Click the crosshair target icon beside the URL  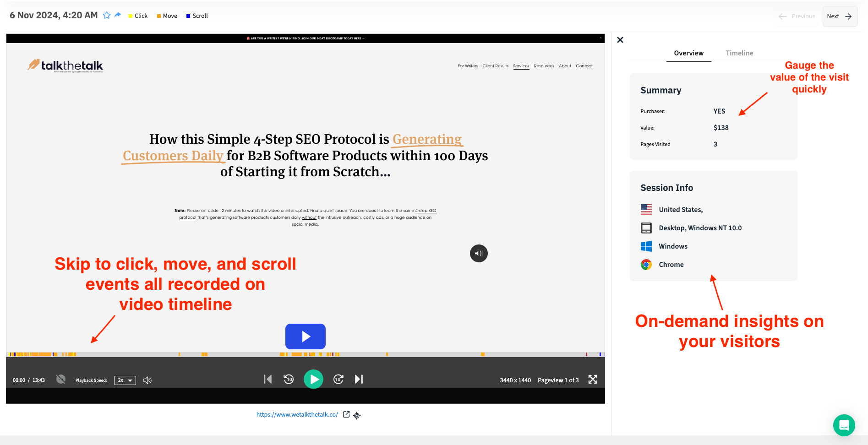[357, 415]
